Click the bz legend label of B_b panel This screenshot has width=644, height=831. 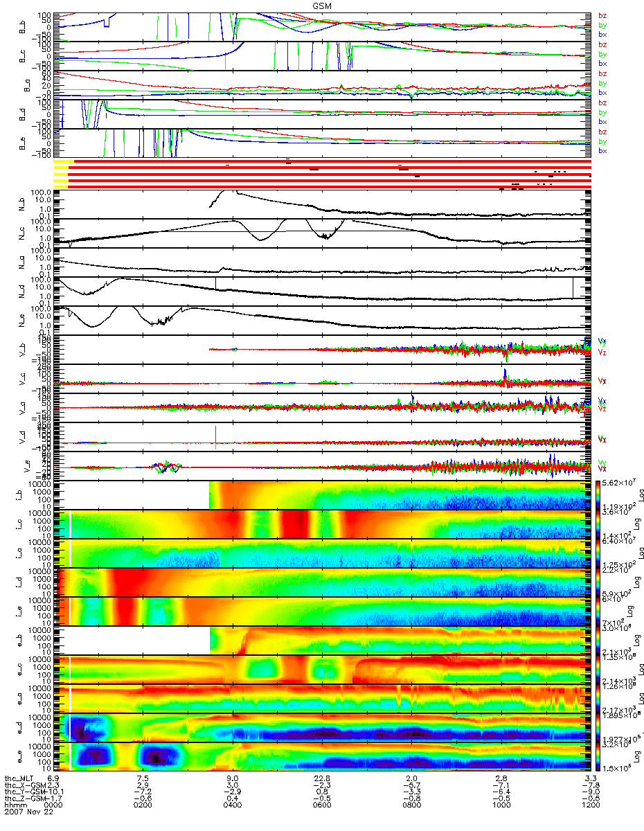click(x=602, y=15)
